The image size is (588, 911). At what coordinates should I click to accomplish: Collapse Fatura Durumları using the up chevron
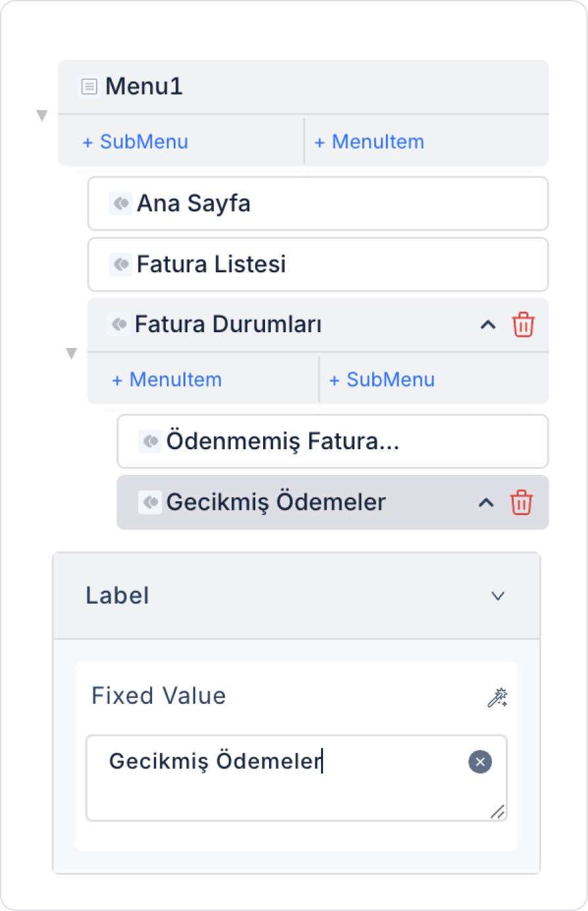tap(487, 325)
